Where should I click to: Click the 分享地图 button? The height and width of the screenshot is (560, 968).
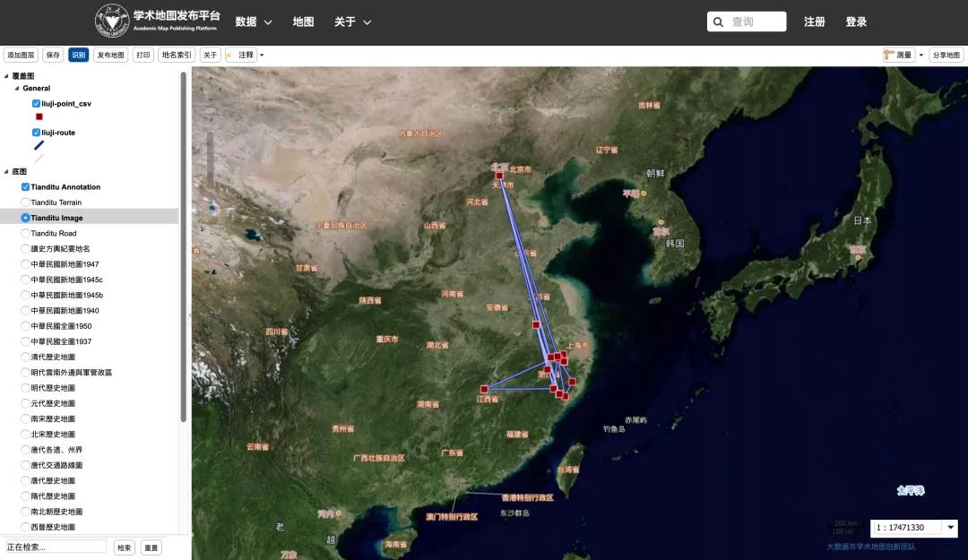click(946, 55)
